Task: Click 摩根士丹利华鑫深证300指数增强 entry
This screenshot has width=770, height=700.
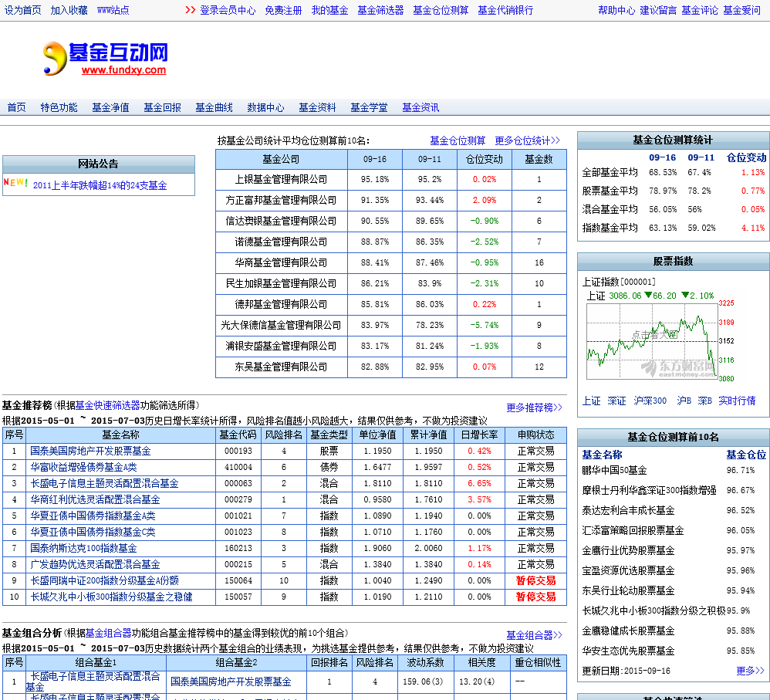Action: click(649, 490)
